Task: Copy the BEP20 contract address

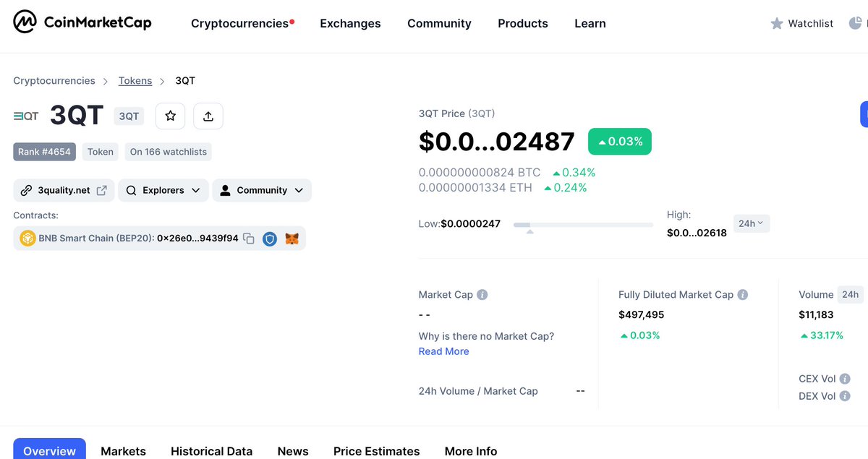Action: [x=249, y=239]
